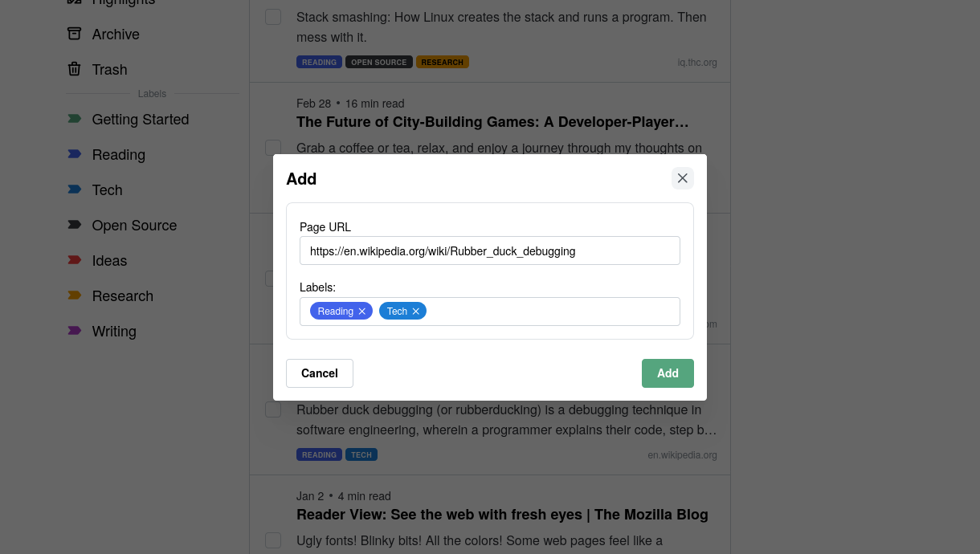980x554 pixels.
Task: Click the red Ideas label icon
Action: 75,260
